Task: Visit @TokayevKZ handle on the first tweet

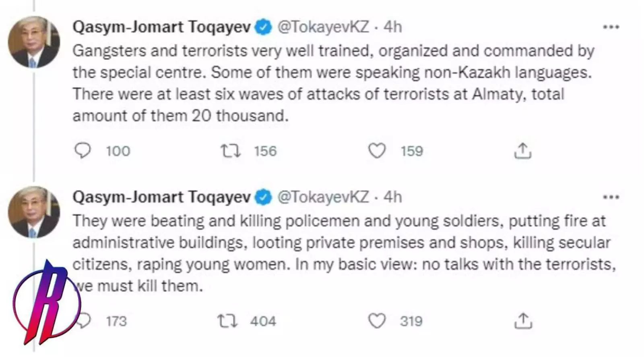Action: (x=323, y=27)
